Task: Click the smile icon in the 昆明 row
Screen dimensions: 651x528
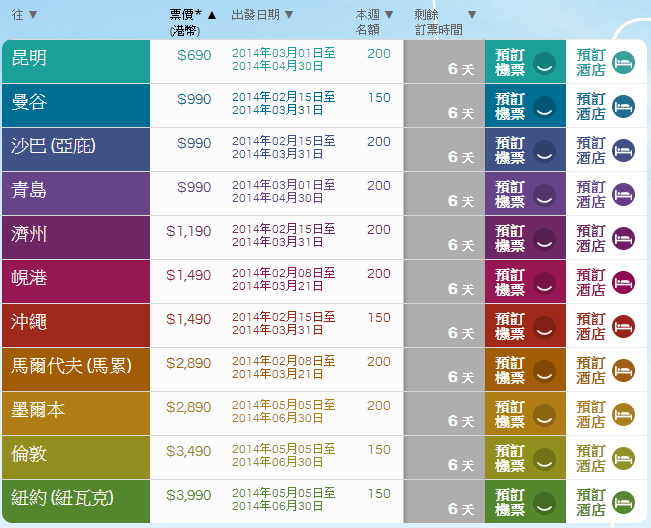Action: (x=545, y=63)
